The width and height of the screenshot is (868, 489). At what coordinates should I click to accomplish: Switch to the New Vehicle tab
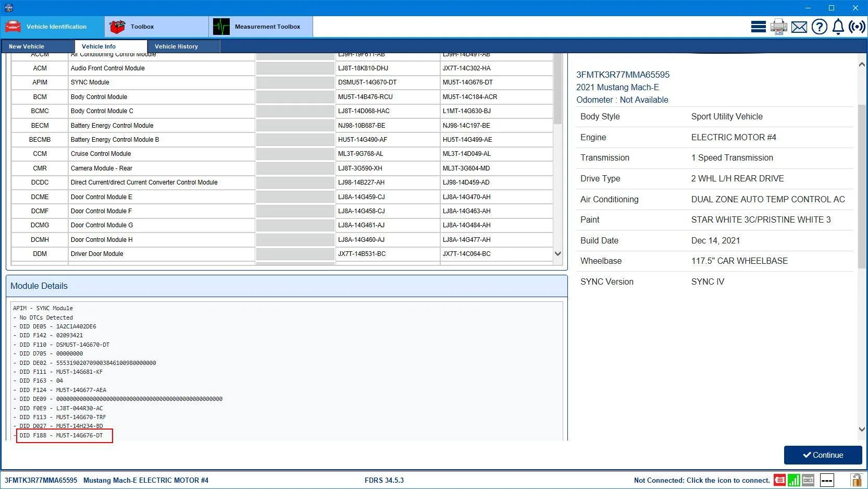click(38, 46)
